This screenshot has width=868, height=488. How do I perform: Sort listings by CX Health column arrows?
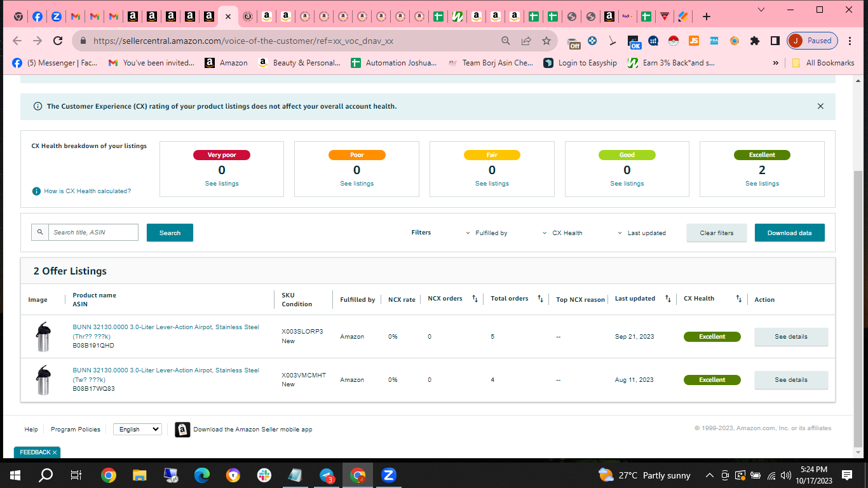pyautogui.click(x=738, y=299)
